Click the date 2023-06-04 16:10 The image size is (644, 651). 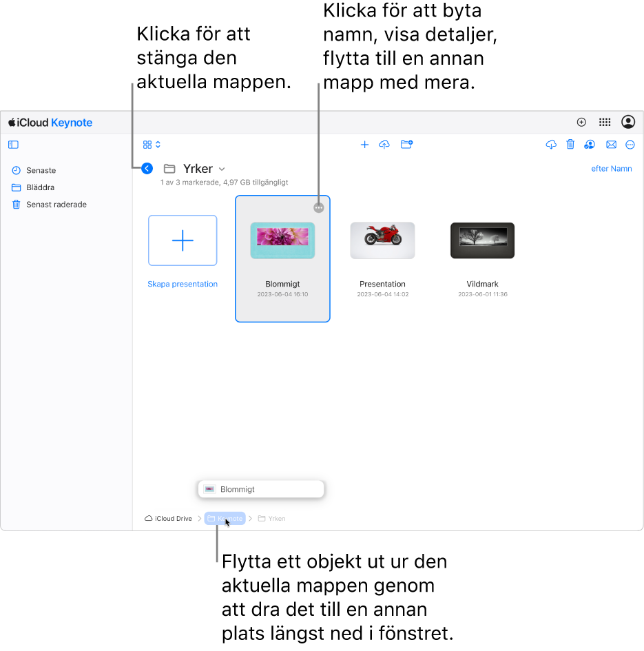click(282, 294)
